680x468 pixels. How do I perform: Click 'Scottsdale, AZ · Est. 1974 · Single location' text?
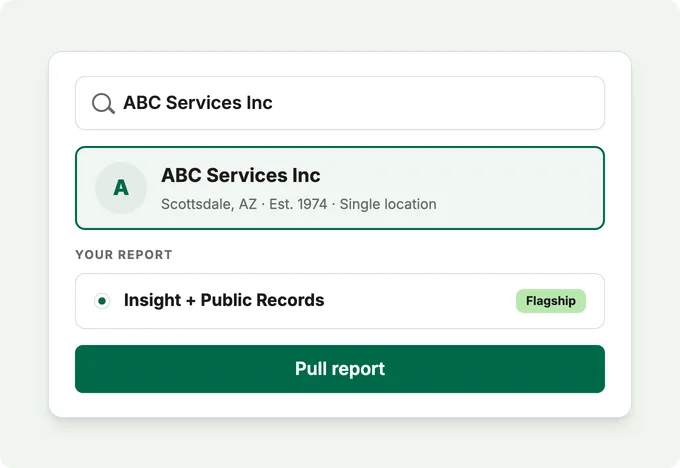[299, 204]
